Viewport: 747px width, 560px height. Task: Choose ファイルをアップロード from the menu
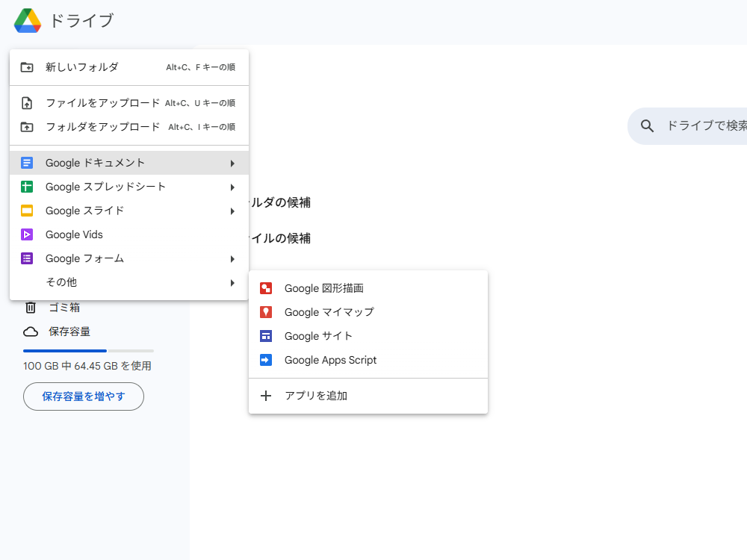click(x=129, y=103)
